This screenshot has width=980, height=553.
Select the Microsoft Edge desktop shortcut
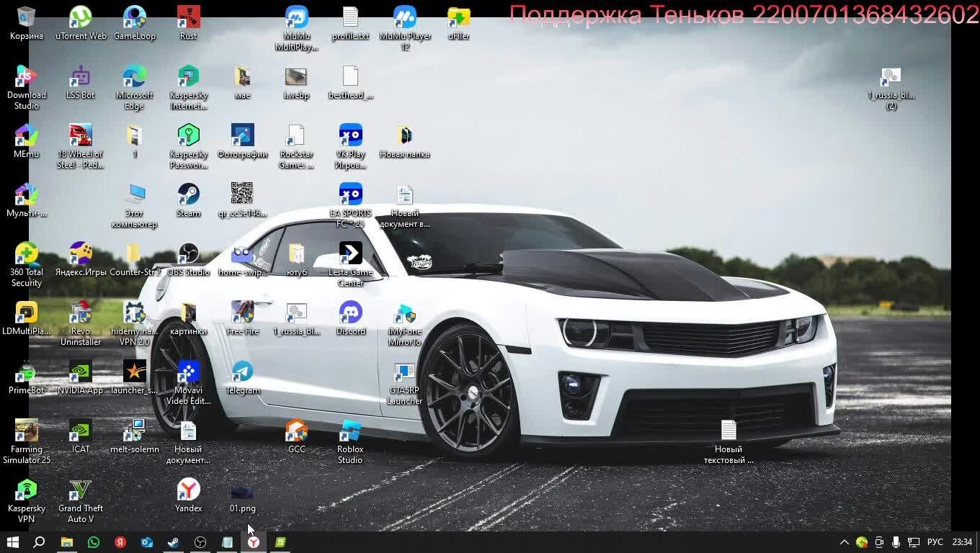click(135, 88)
